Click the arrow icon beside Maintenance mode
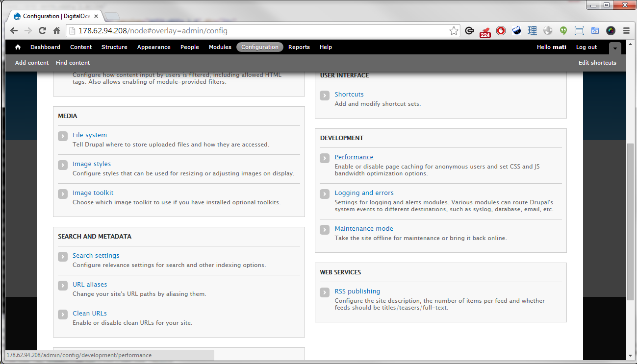Image resolution: width=637 pixels, height=364 pixels. click(325, 230)
